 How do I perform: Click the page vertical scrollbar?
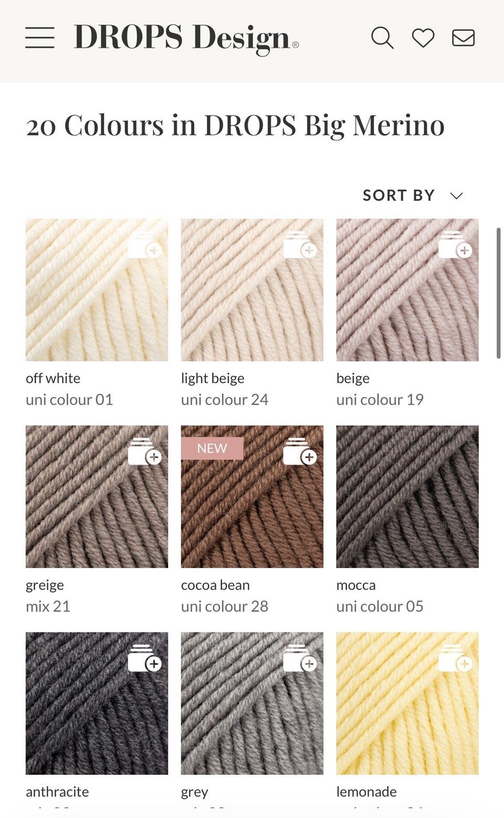(x=498, y=293)
